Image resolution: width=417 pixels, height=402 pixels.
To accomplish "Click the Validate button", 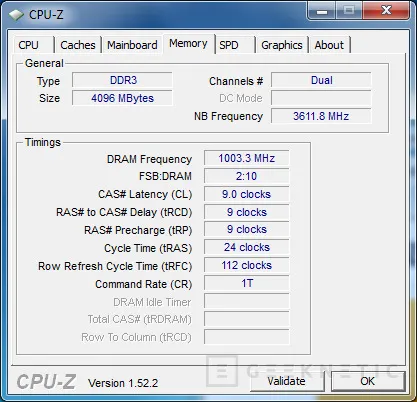I will (x=287, y=381).
